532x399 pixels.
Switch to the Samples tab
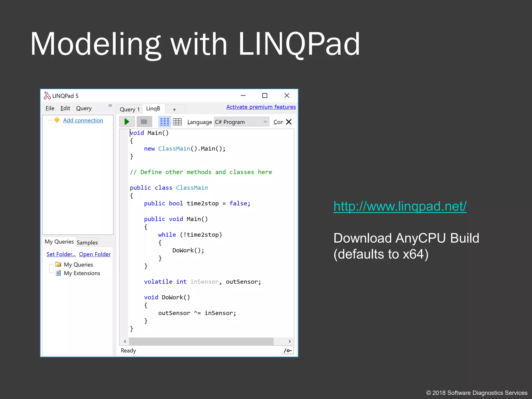pyautogui.click(x=87, y=243)
